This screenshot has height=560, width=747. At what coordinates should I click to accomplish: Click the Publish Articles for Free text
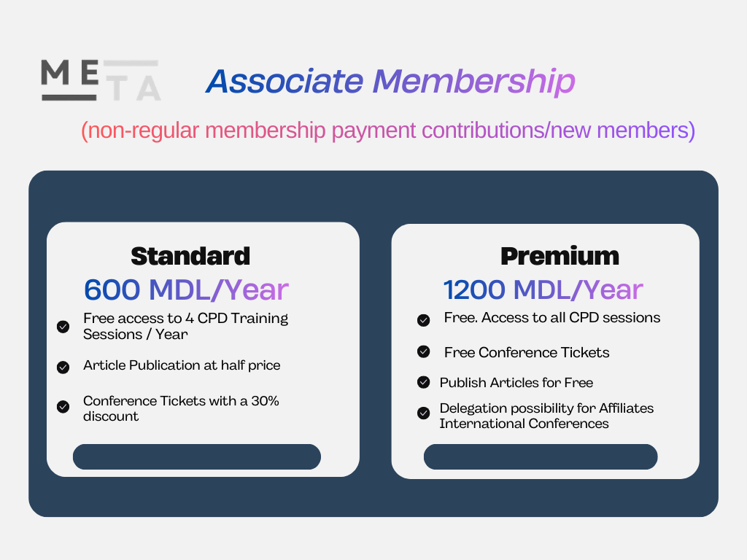tap(516, 383)
